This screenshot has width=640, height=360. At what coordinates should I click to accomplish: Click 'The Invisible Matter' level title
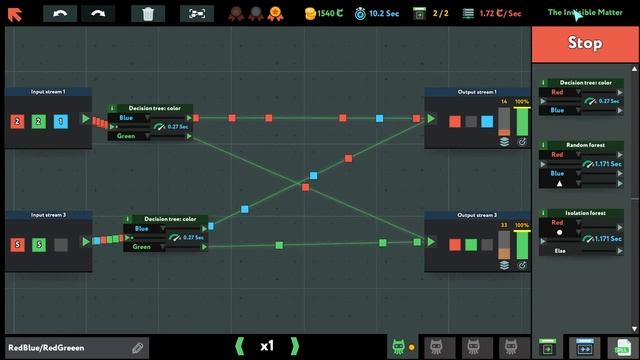(585, 13)
